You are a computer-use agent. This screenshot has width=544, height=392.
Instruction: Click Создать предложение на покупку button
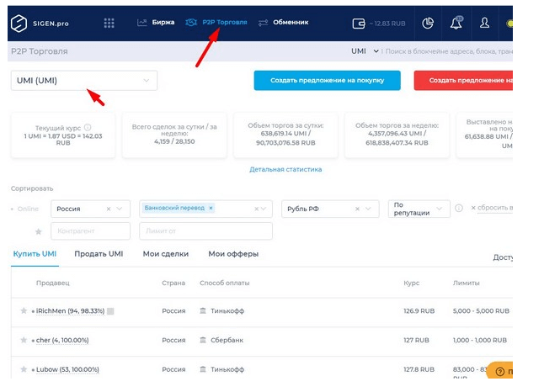(x=327, y=81)
